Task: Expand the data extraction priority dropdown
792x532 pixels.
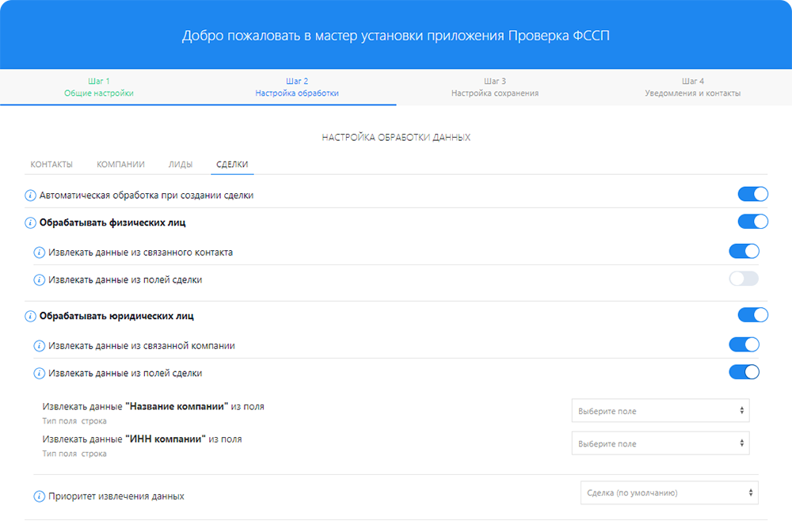Action: pyautogui.click(x=669, y=493)
